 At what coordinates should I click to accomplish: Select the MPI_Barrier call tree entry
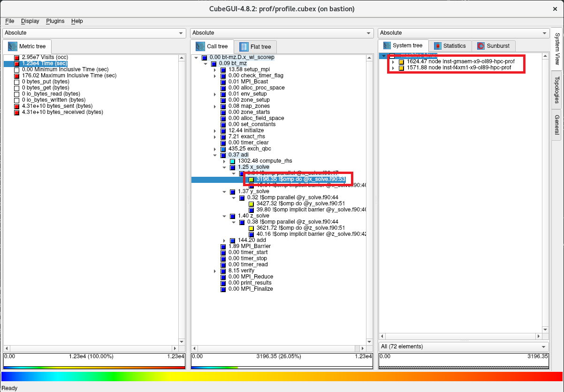pyautogui.click(x=249, y=246)
